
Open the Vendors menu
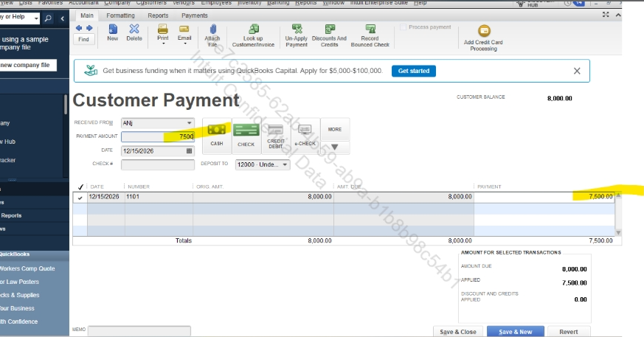(x=184, y=2)
